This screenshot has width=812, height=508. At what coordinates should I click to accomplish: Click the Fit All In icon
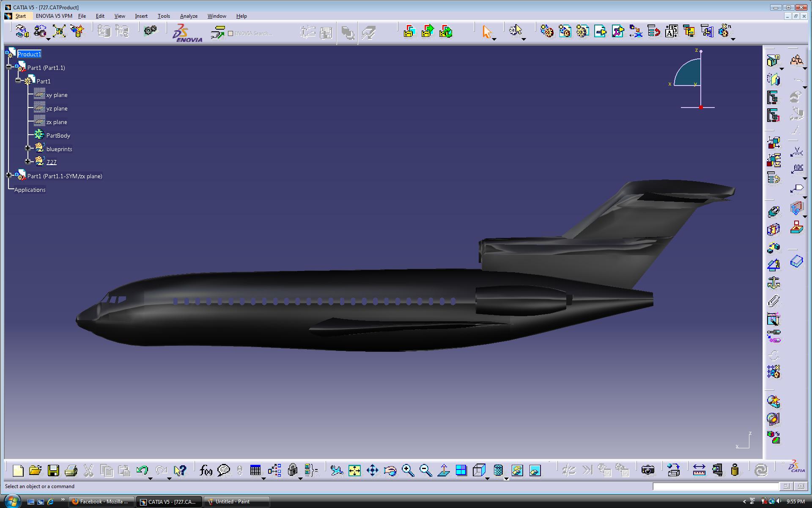(x=354, y=470)
